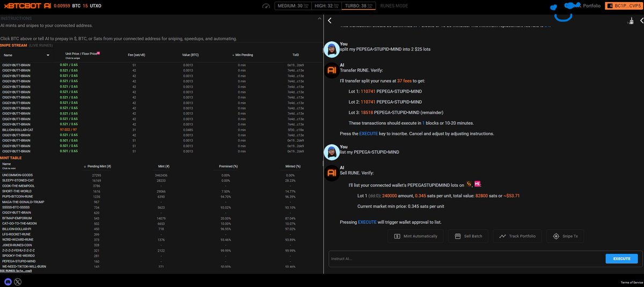Open the Portfolio link
Viewport: 644px width, 287px height.
pos(591,5)
